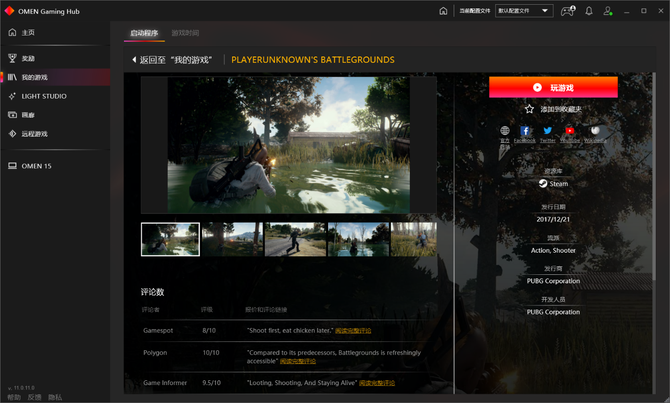
Task: Click the 'PUBG Corporation' publisher name under 发行商
Action: (x=553, y=281)
